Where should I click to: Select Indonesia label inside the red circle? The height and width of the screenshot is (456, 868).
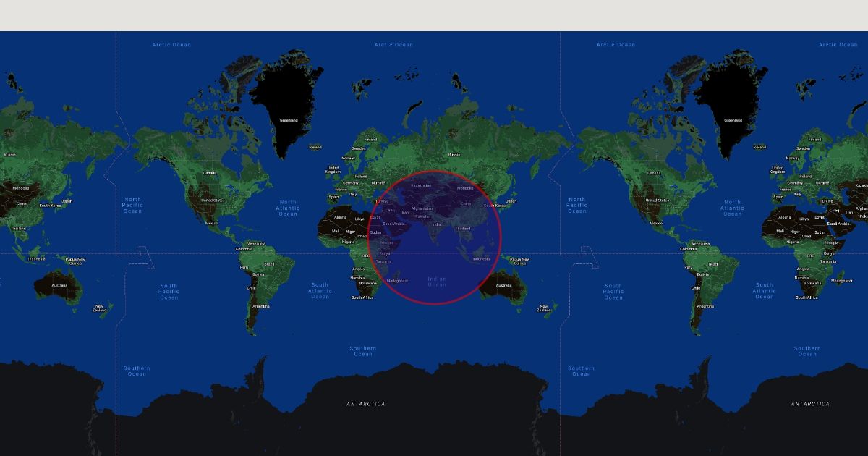(481, 259)
